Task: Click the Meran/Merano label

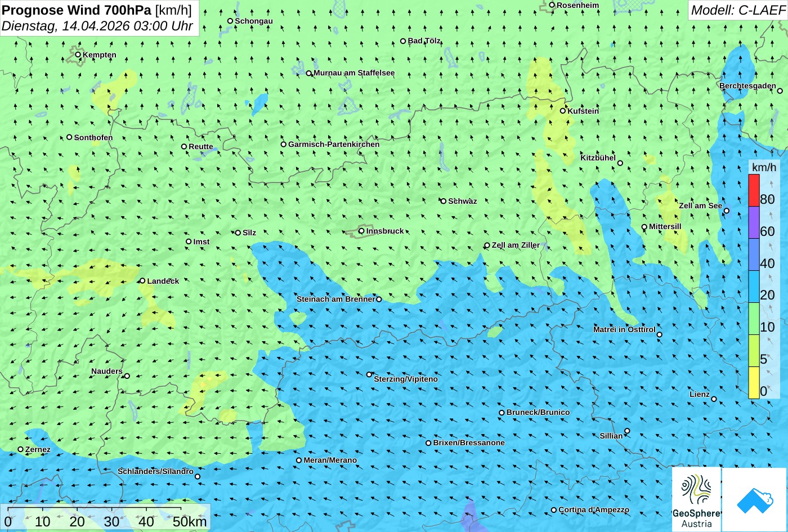Action: coord(330,460)
